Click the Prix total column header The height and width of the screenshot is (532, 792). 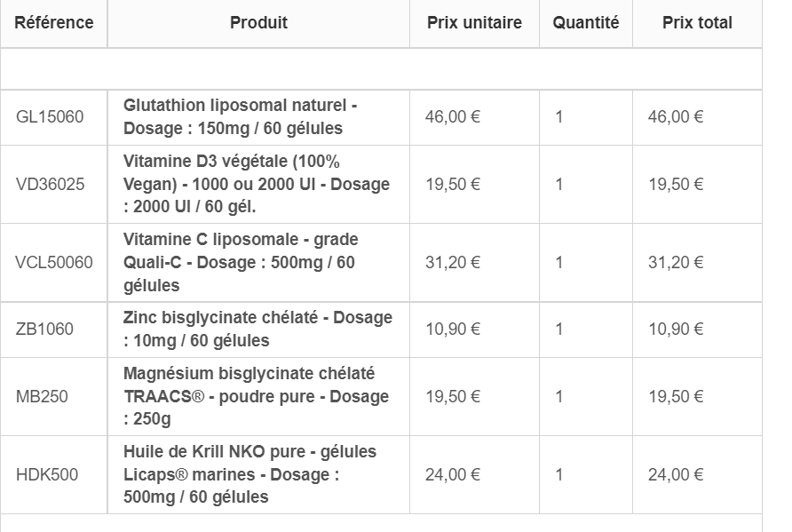[x=697, y=23]
